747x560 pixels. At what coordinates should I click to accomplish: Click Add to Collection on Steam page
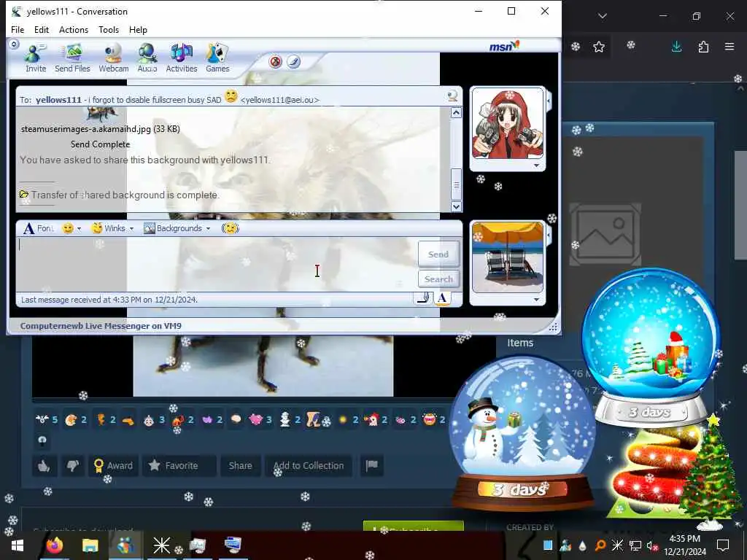pyautogui.click(x=309, y=466)
